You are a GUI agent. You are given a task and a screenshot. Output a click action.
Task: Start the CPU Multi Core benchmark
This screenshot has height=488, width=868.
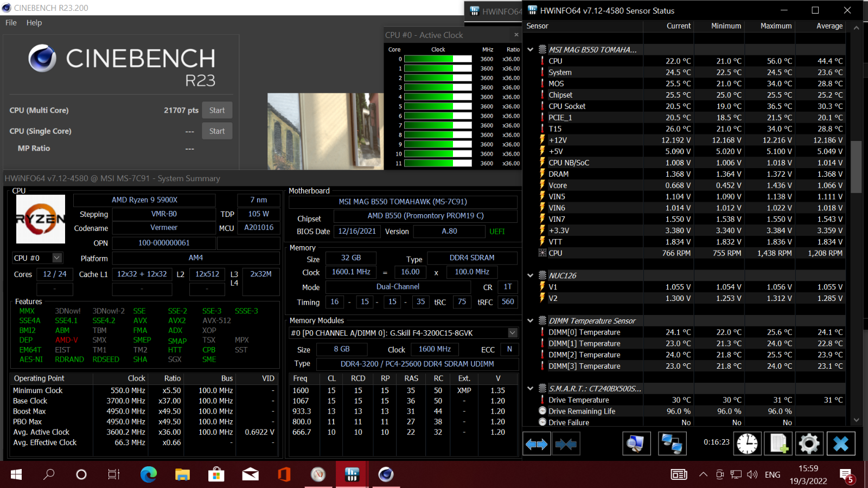(217, 110)
